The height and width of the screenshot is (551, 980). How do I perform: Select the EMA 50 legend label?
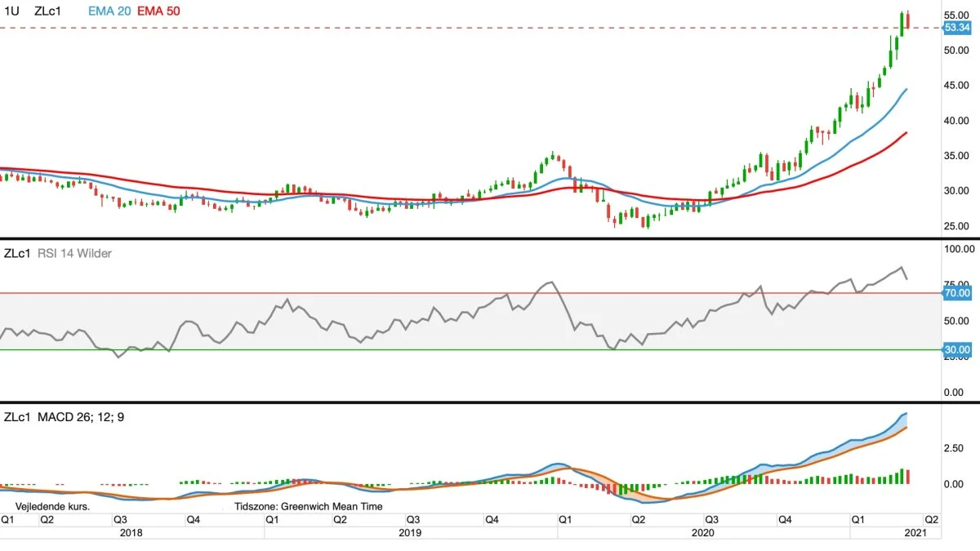(159, 11)
